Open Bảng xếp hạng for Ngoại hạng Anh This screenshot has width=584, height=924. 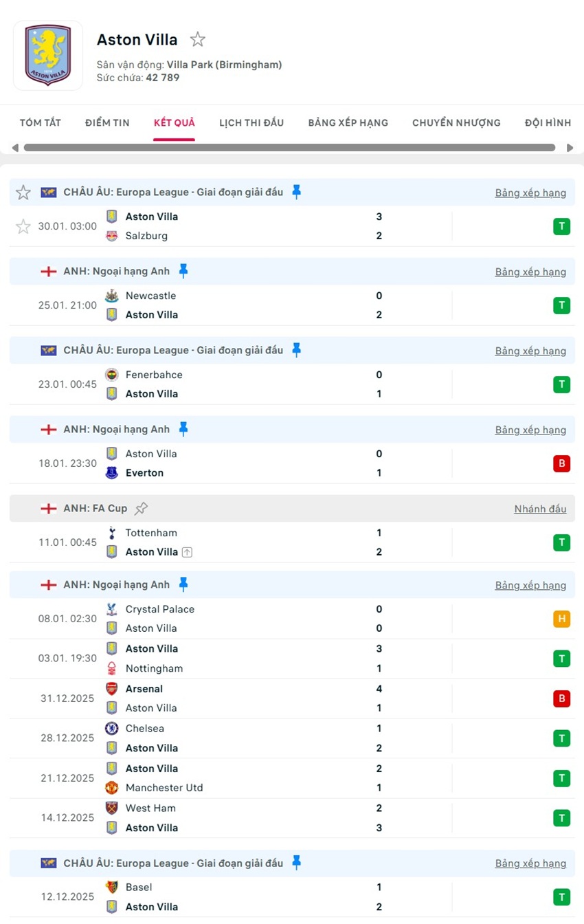[530, 272]
